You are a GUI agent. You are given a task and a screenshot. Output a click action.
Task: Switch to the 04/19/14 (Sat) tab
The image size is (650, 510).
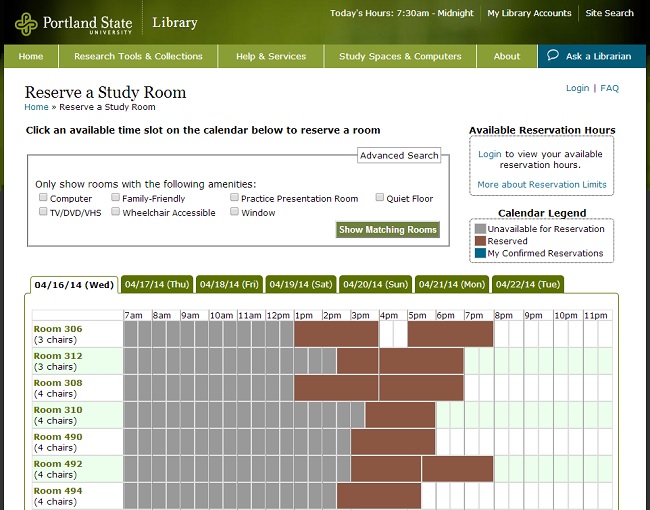click(x=300, y=285)
